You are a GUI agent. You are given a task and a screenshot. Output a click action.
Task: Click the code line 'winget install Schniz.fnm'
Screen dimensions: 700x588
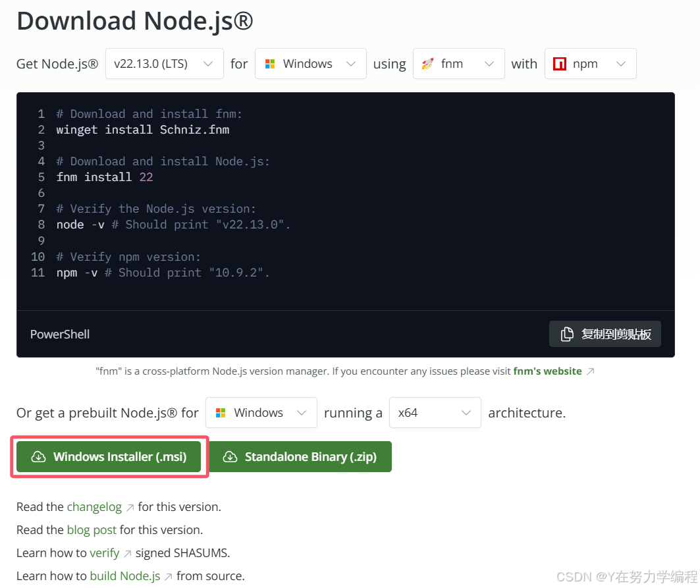point(143,130)
